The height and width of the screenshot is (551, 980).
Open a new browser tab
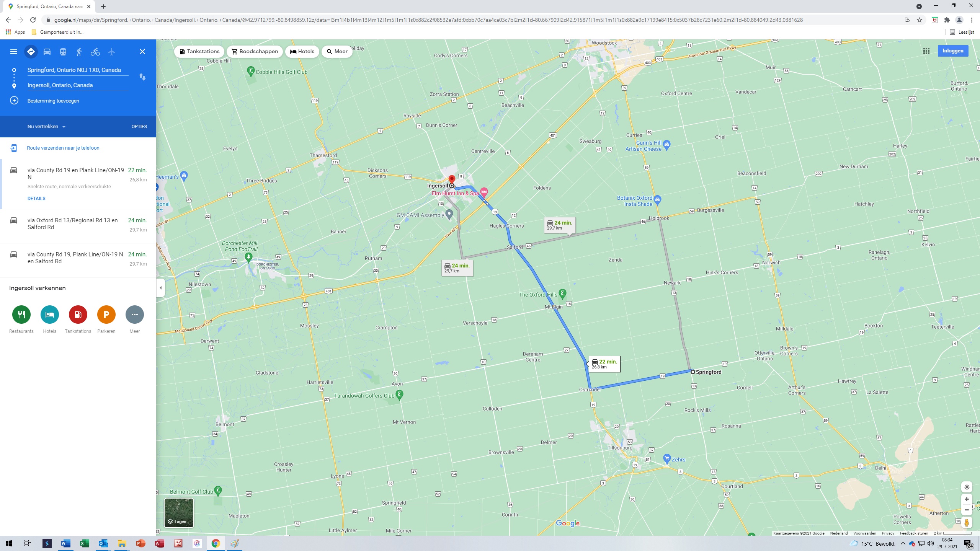(x=103, y=7)
